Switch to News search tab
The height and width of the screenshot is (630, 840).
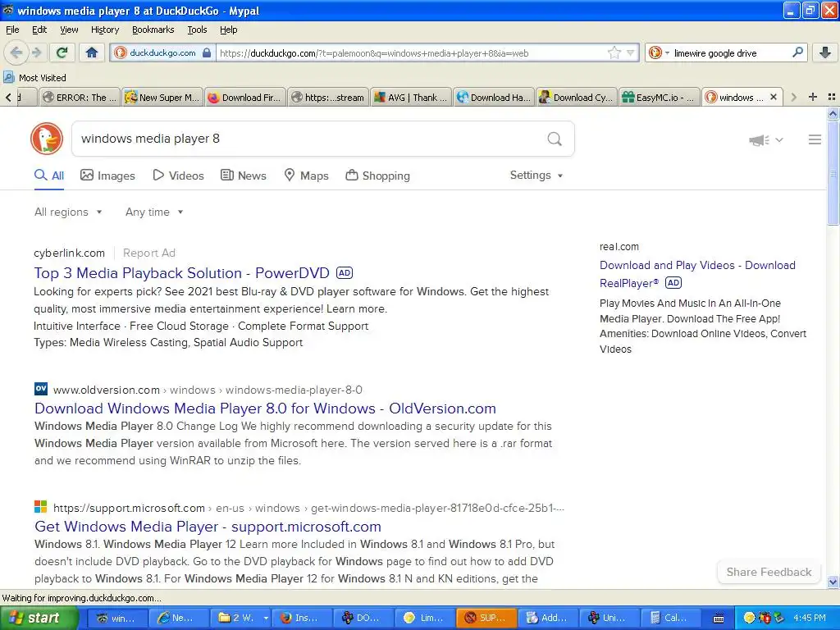(x=243, y=176)
